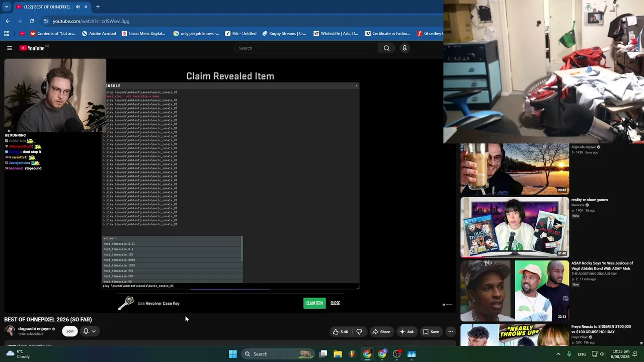Show hidden system tray icons
The height and width of the screenshot is (362, 644).
[x=558, y=354]
